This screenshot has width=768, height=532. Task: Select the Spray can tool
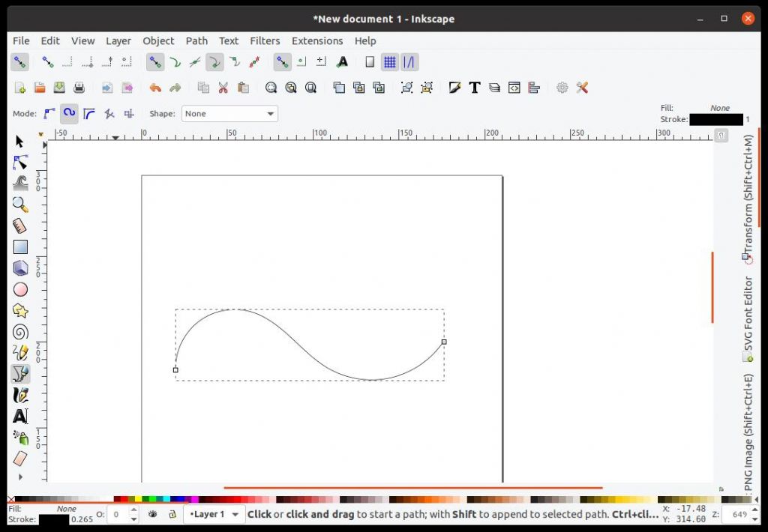tap(20, 438)
